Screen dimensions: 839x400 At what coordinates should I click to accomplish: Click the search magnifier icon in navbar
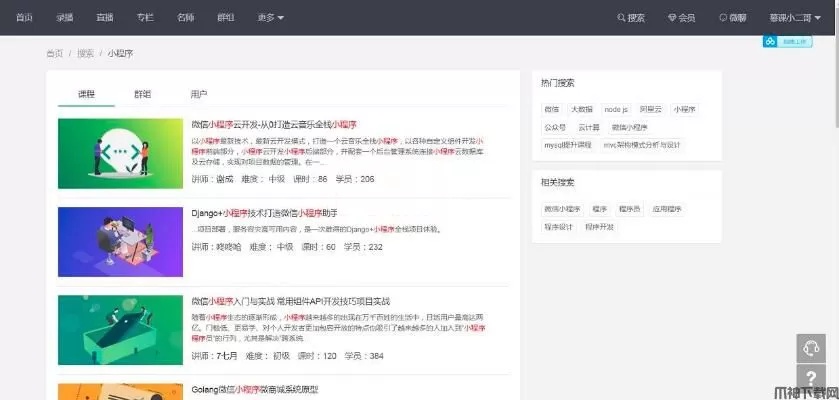pyautogui.click(x=621, y=17)
